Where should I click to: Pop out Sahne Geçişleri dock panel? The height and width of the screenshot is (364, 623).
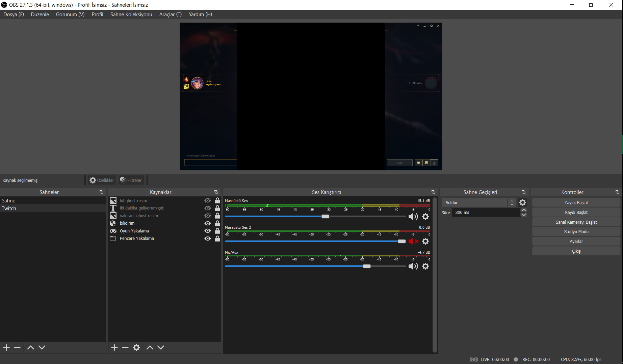click(524, 192)
